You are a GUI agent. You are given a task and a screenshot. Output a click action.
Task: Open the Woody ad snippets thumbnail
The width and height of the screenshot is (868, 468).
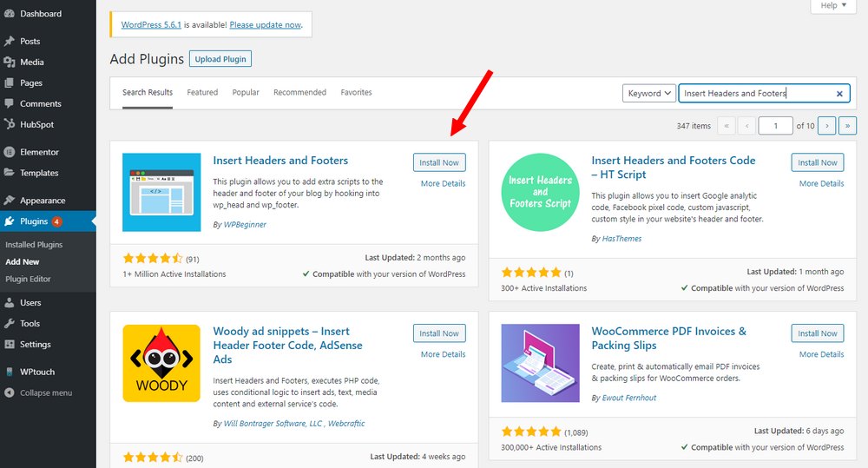pyautogui.click(x=161, y=363)
